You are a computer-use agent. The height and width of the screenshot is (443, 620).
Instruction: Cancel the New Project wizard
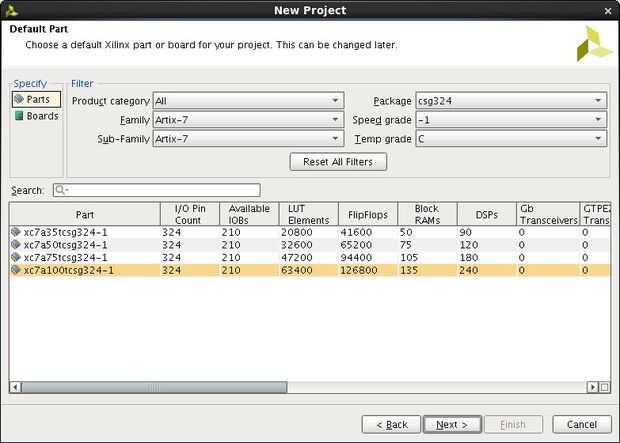[582, 424]
